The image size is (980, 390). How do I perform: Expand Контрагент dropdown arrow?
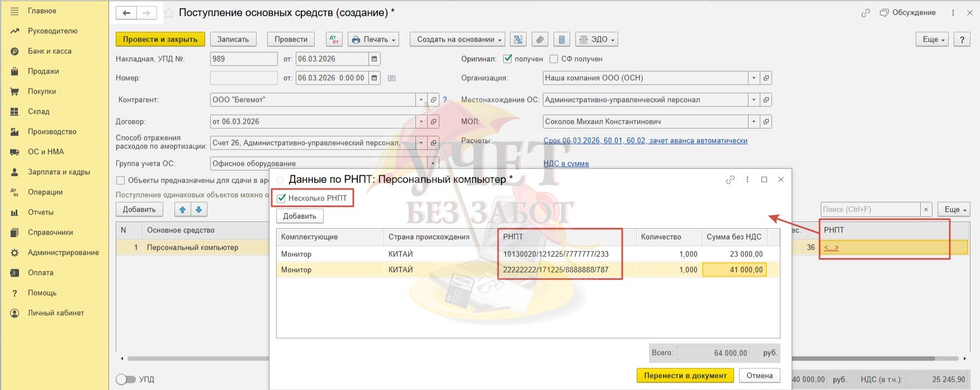point(421,100)
